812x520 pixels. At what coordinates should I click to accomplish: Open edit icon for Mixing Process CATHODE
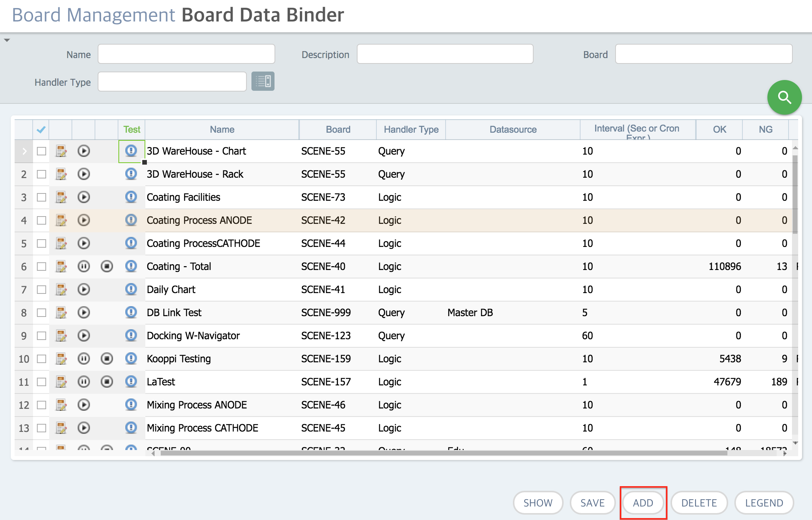point(61,428)
